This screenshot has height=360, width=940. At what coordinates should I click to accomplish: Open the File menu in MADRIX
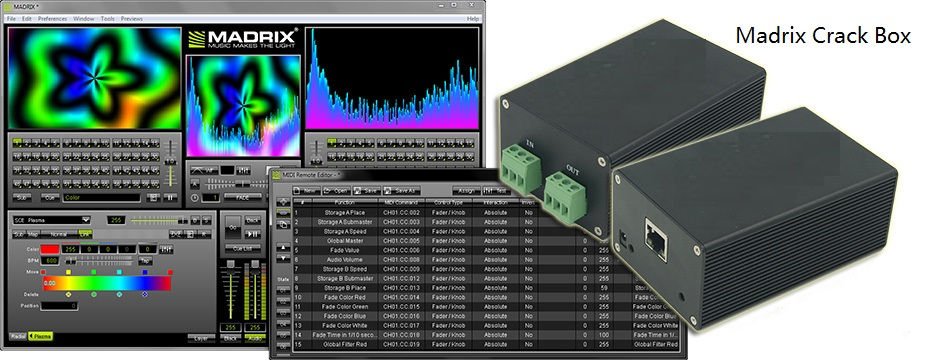pyautogui.click(x=11, y=19)
